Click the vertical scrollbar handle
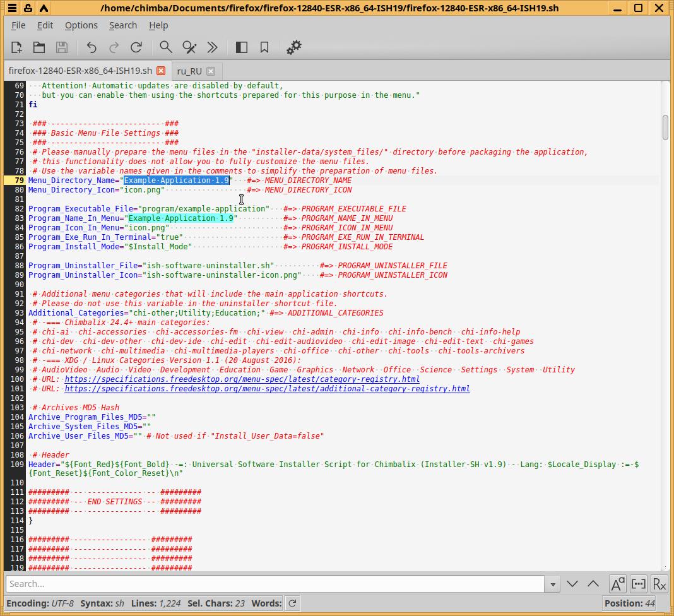 [665, 127]
